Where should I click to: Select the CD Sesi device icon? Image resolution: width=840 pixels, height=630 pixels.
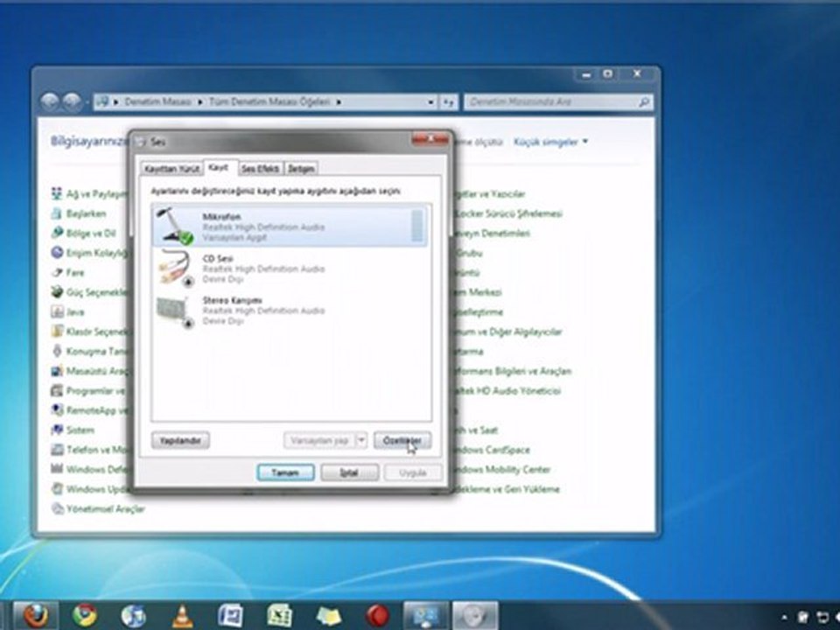point(175,268)
